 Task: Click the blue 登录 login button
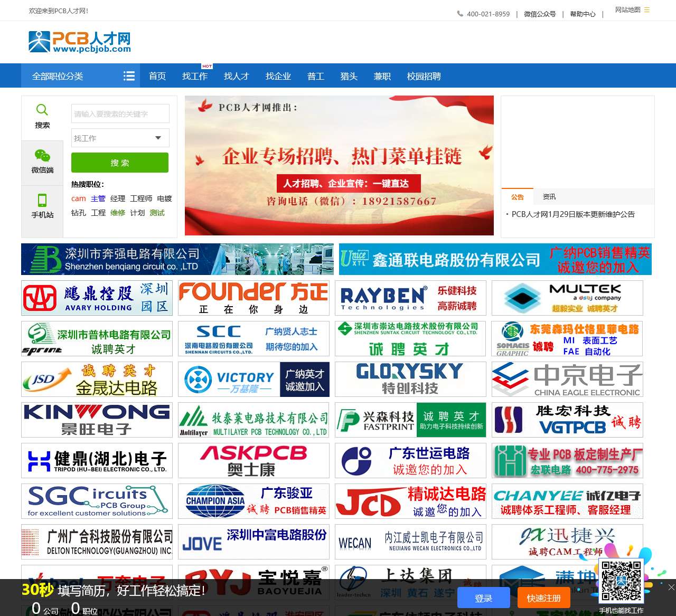[x=484, y=598]
